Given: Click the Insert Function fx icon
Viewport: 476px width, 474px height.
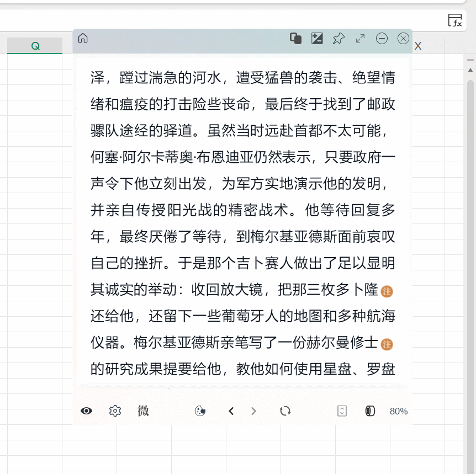Looking at the screenshot, I should [454, 19].
